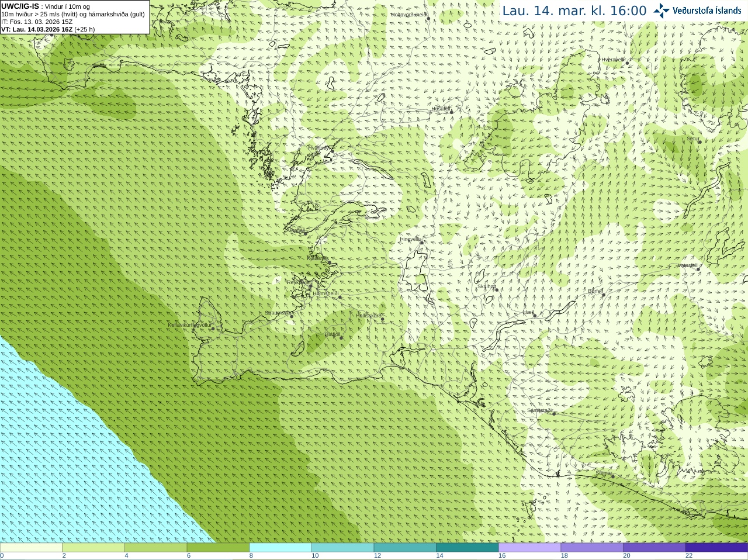Select the 12–14 m/s medium teal legend swatch
Image resolution: width=748 pixels, height=560 pixels.
point(405,547)
